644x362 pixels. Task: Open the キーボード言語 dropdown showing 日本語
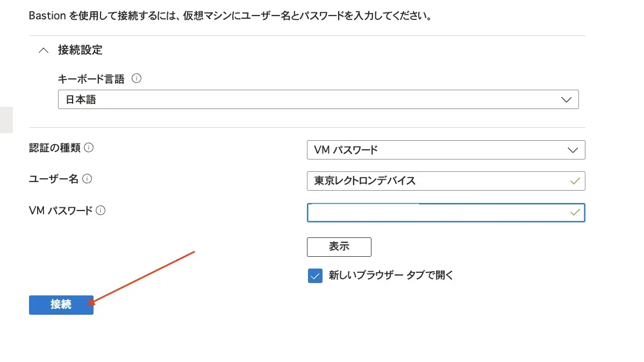[318, 99]
